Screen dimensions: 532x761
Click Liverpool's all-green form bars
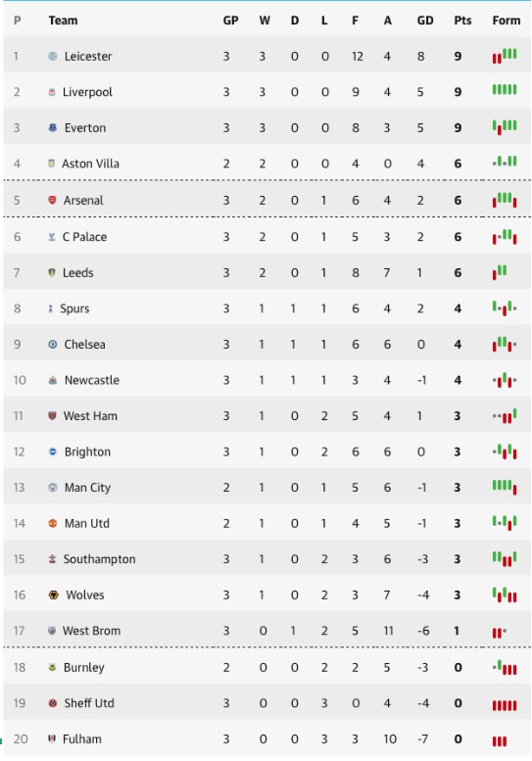pos(505,89)
